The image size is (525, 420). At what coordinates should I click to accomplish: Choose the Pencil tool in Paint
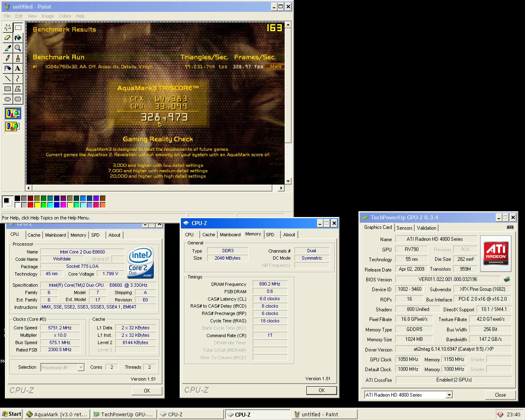(8, 58)
